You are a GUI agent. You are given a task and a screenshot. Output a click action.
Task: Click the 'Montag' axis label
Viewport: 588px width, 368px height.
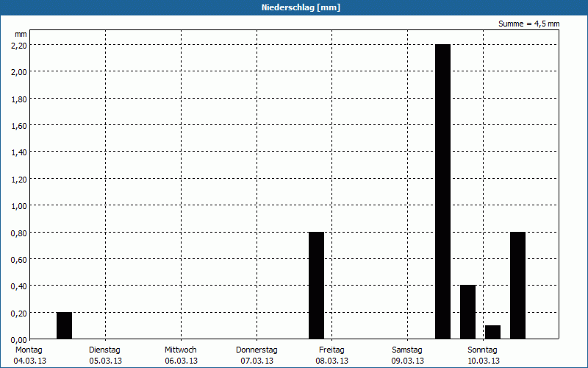(x=29, y=350)
